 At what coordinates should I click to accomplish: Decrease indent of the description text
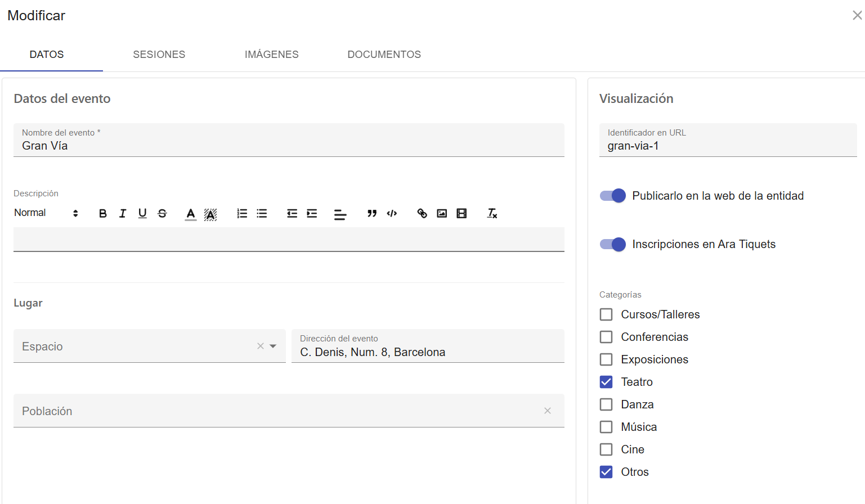[x=292, y=213]
